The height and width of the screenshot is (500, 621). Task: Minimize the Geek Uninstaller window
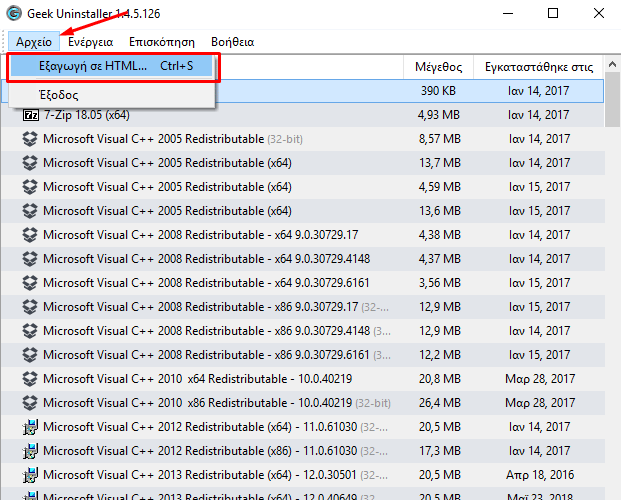pos(508,13)
